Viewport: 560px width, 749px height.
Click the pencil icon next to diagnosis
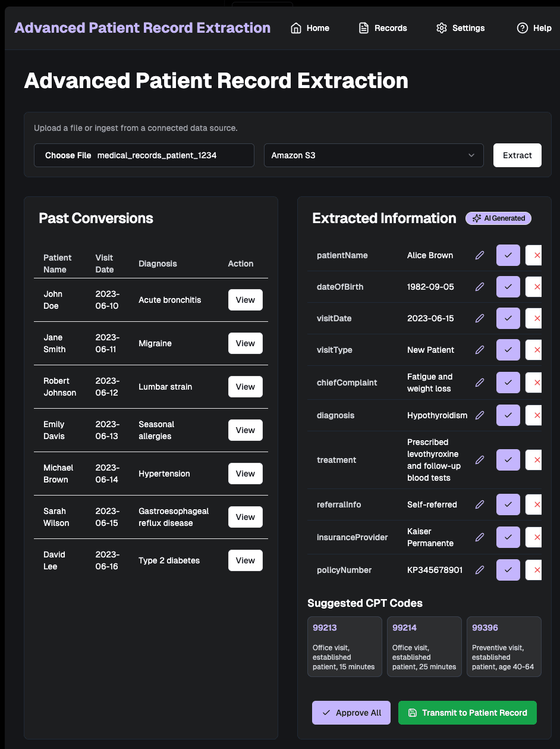tap(480, 415)
